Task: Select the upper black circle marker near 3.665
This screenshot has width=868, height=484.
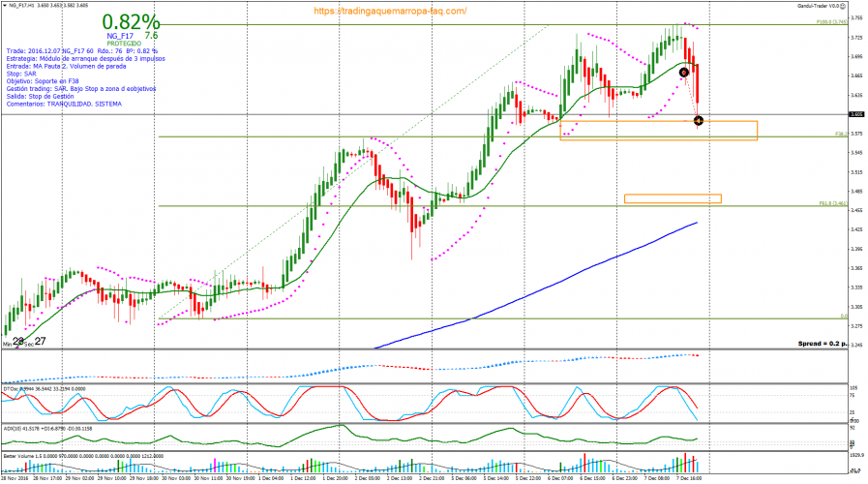Action: (684, 73)
